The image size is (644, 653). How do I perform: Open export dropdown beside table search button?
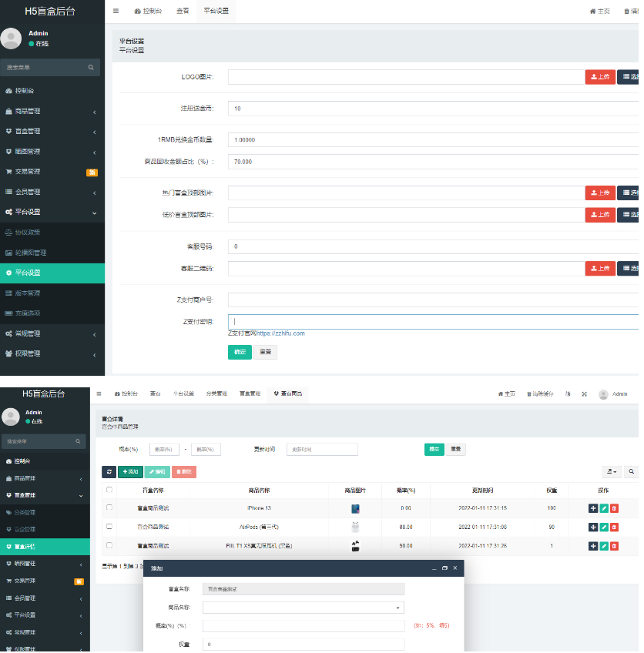click(612, 471)
